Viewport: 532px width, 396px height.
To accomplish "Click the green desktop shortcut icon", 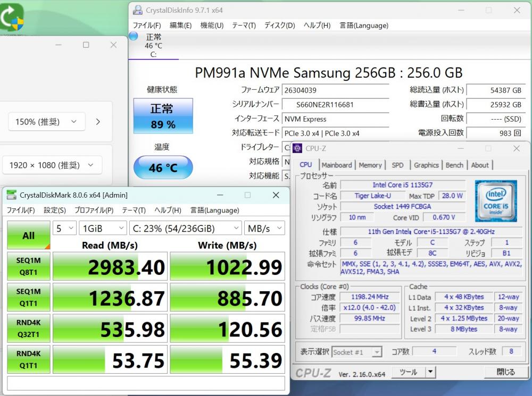I will tap(12, 17).
